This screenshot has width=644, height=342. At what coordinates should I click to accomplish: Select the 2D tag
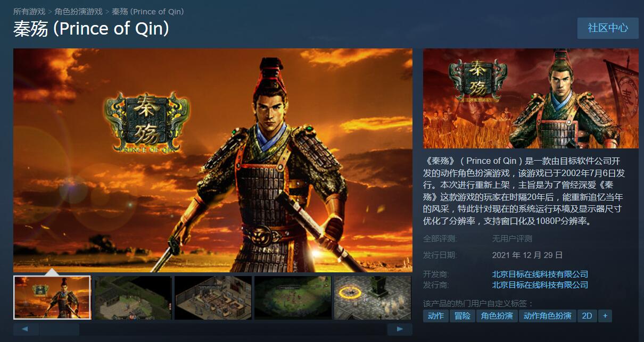pyautogui.click(x=587, y=316)
